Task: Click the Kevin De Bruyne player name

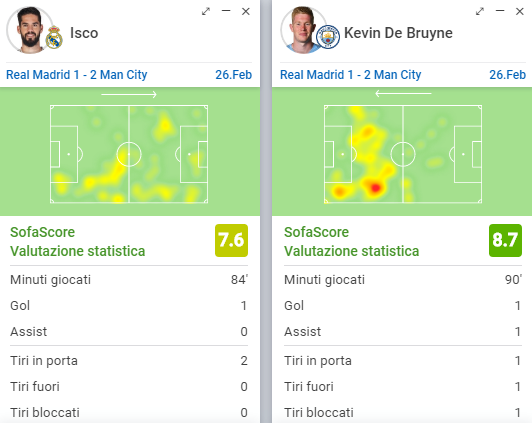Action: pos(398,33)
